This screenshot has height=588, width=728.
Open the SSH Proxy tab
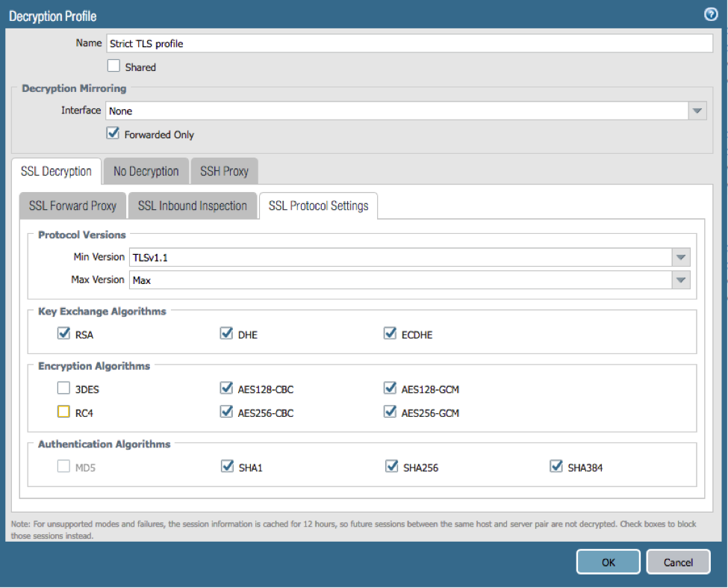pyautogui.click(x=224, y=171)
